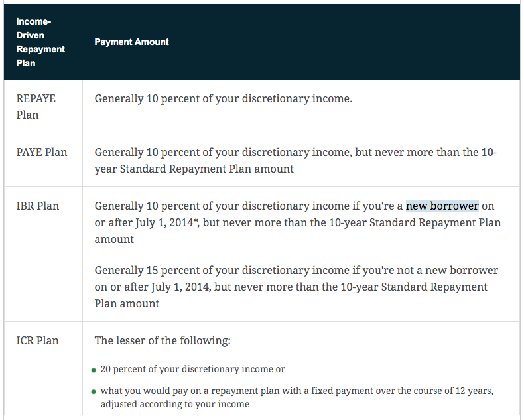Image resolution: width=524 pixels, height=420 pixels.
Task: Select 'The lesser of the following:' text
Action: tap(163, 341)
